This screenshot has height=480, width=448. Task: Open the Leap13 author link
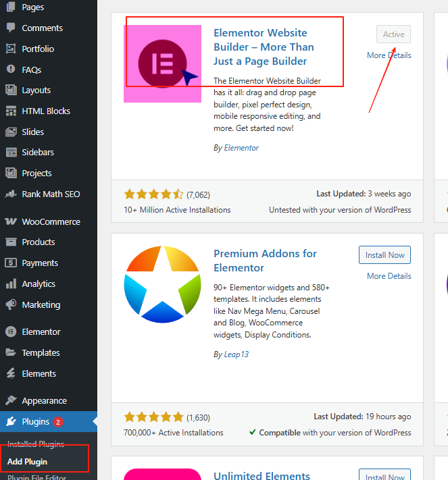pyautogui.click(x=237, y=354)
